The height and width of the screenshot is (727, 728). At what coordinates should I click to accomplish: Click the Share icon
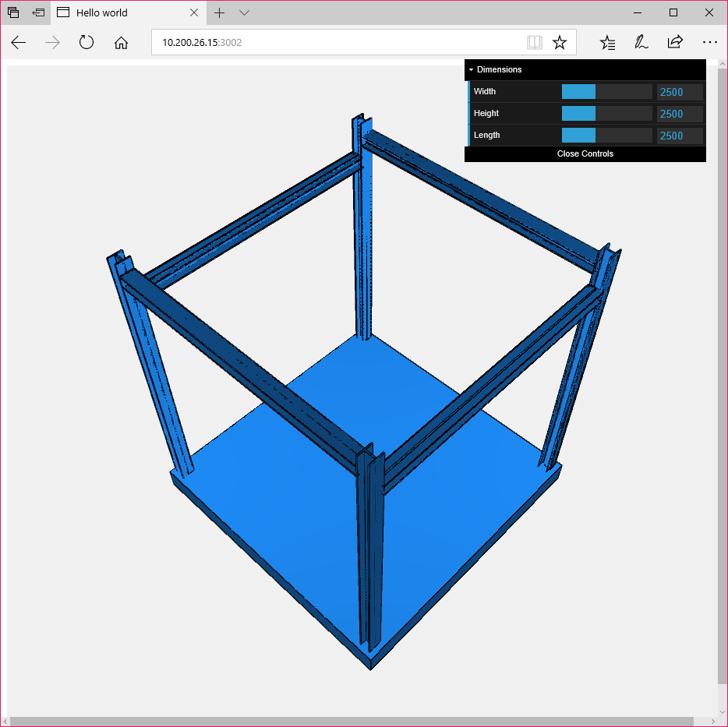pos(675,42)
